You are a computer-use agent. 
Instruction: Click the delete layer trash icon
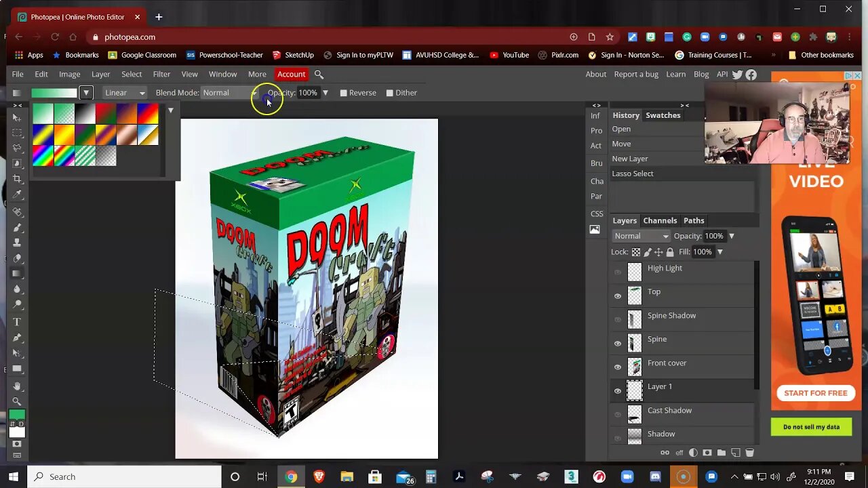click(749, 453)
